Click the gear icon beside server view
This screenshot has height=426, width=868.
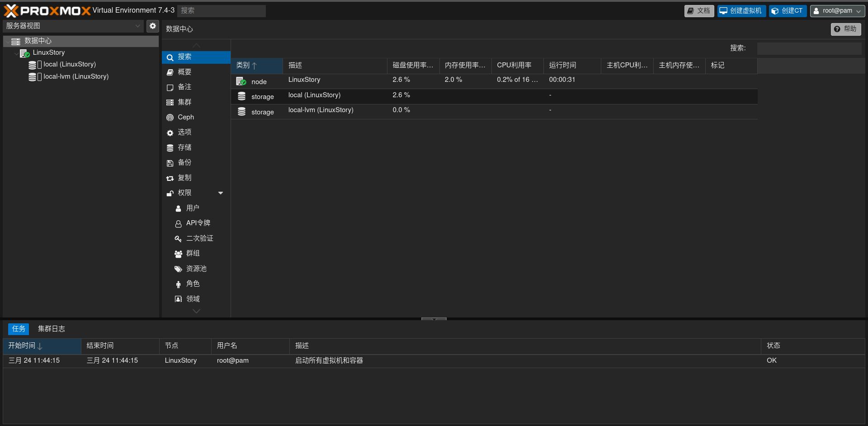153,26
